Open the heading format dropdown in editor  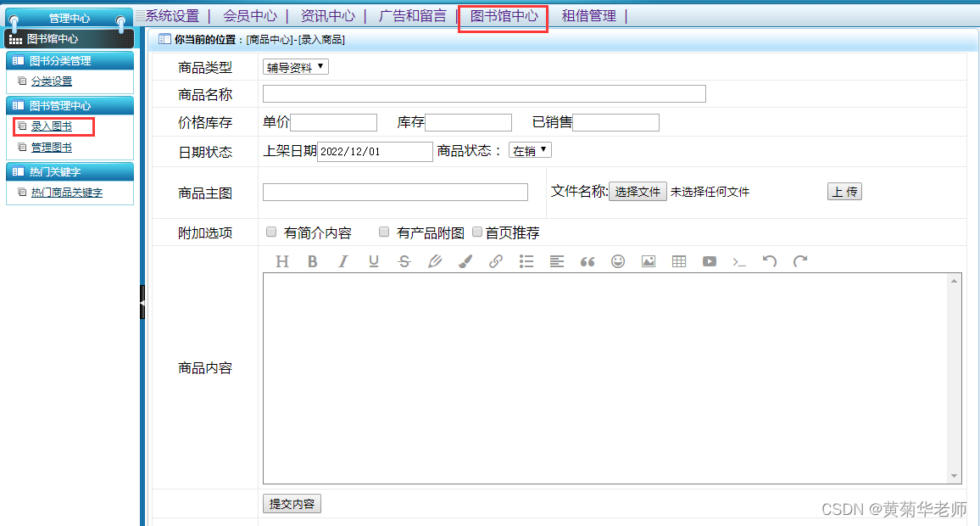(x=282, y=261)
